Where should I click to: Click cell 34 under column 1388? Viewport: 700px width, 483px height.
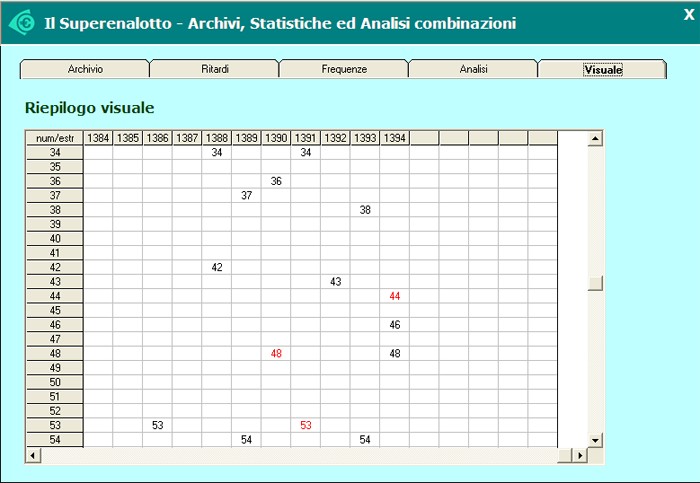(x=217, y=153)
